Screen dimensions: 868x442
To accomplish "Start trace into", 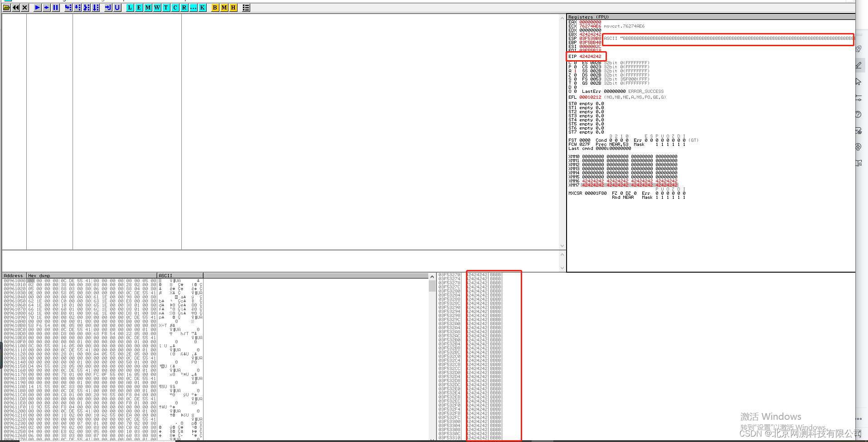I will [x=87, y=8].
